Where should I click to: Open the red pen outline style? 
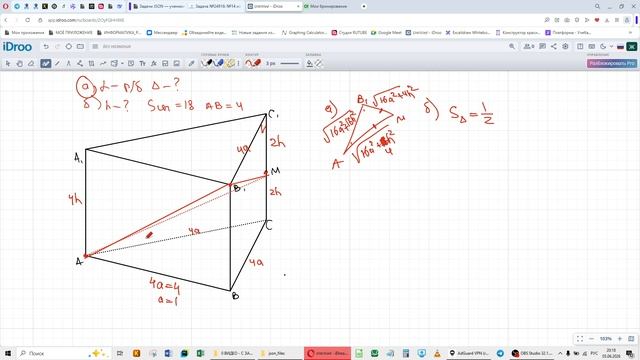[253, 63]
